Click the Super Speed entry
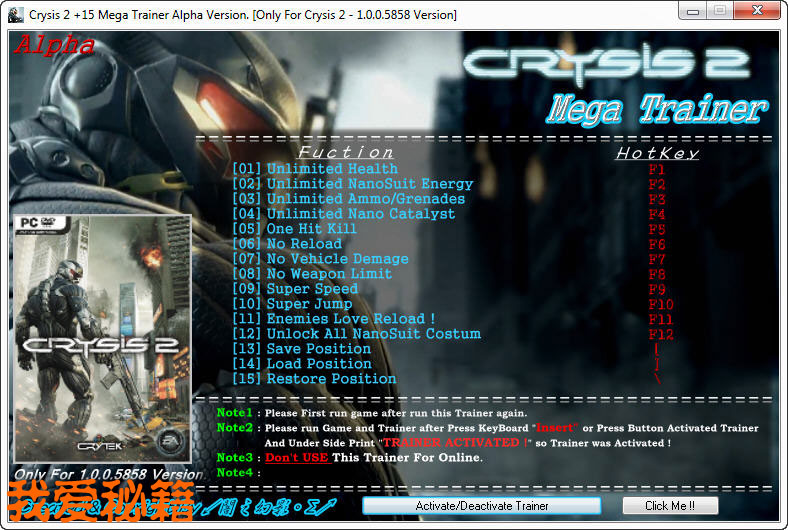Screen dimensions: 788x530 [x=294, y=289]
